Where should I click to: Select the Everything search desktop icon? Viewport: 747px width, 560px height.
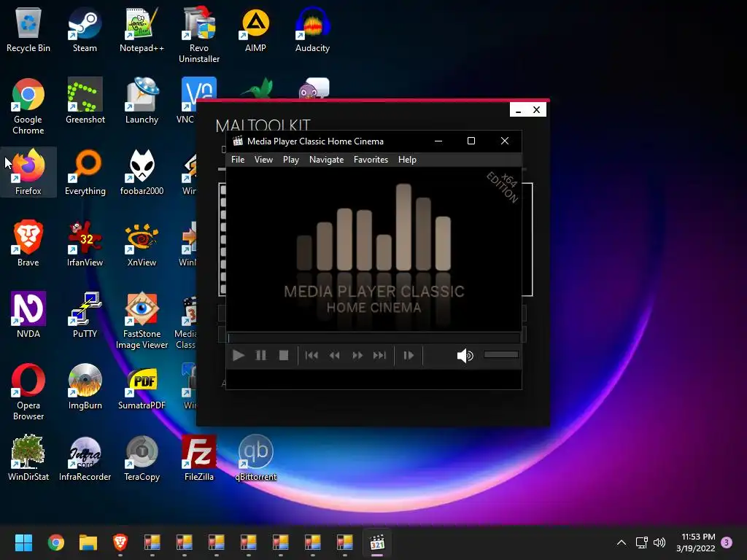(x=85, y=172)
